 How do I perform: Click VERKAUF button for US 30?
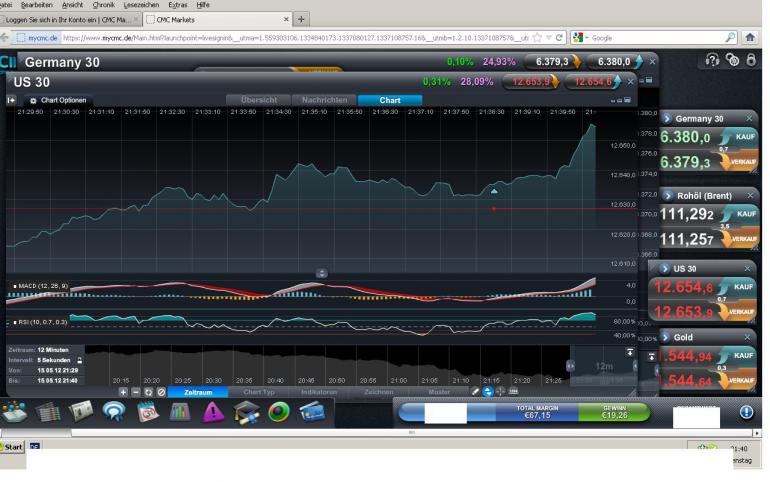[737, 312]
